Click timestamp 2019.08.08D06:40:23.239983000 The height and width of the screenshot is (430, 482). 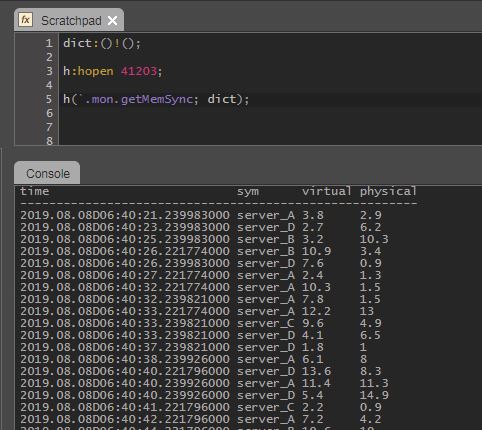(x=125, y=227)
